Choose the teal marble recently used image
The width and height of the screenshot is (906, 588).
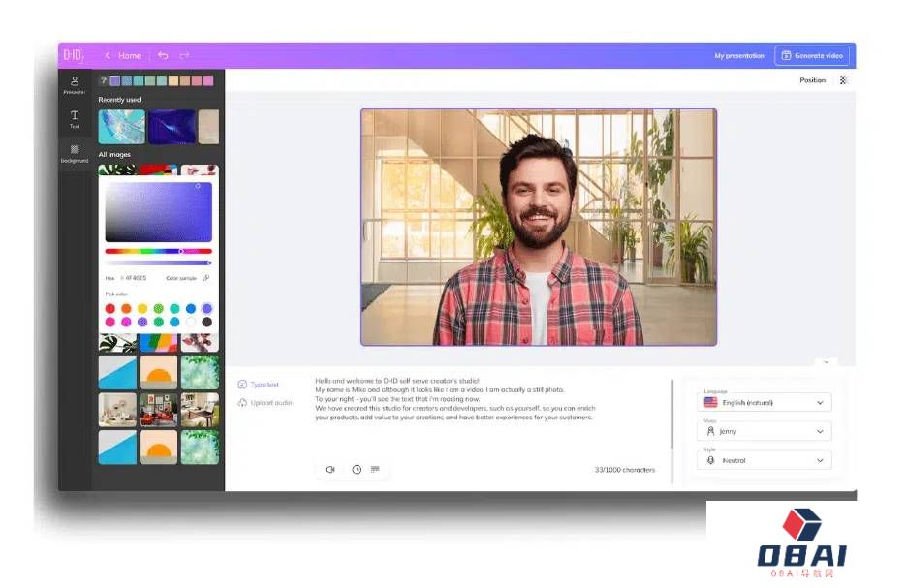click(121, 127)
